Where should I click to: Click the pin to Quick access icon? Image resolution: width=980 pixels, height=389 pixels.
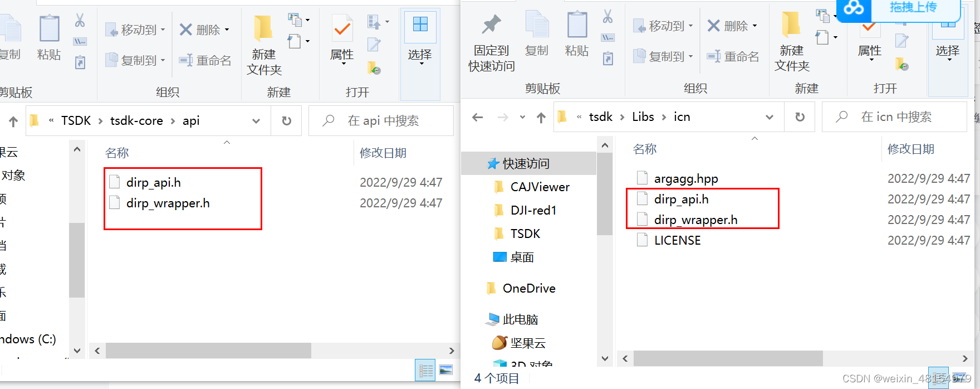(x=491, y=25)
